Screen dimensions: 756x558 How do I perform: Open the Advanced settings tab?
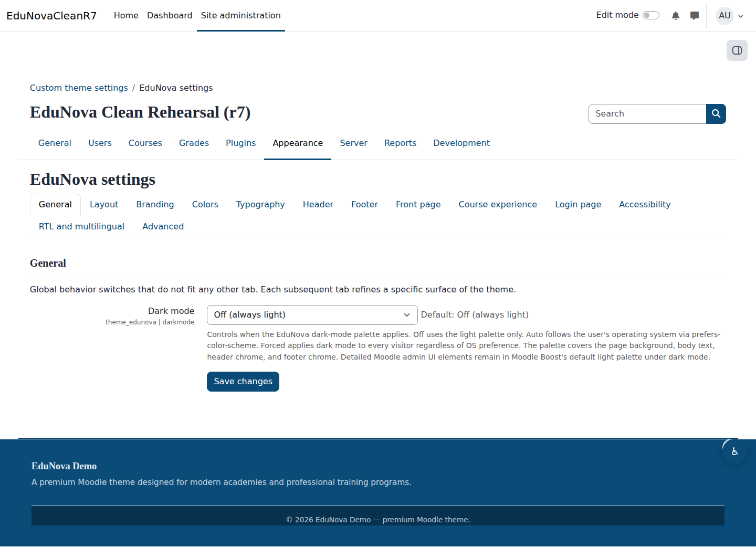point(163,227)
